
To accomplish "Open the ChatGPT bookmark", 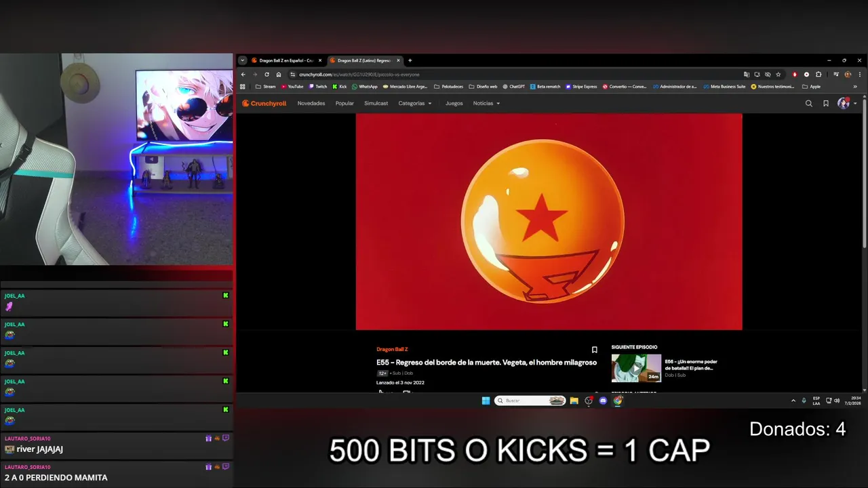I will [x=513, y=87].
